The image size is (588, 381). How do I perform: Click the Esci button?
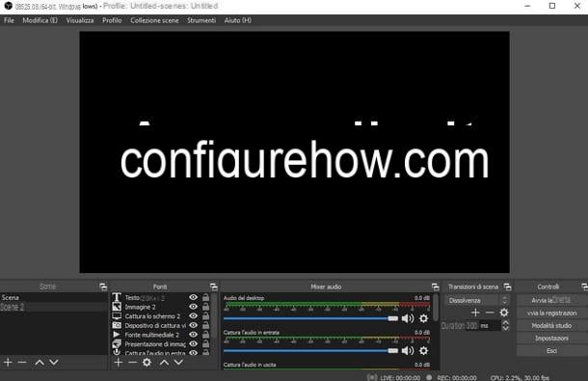tap(551, 350)
